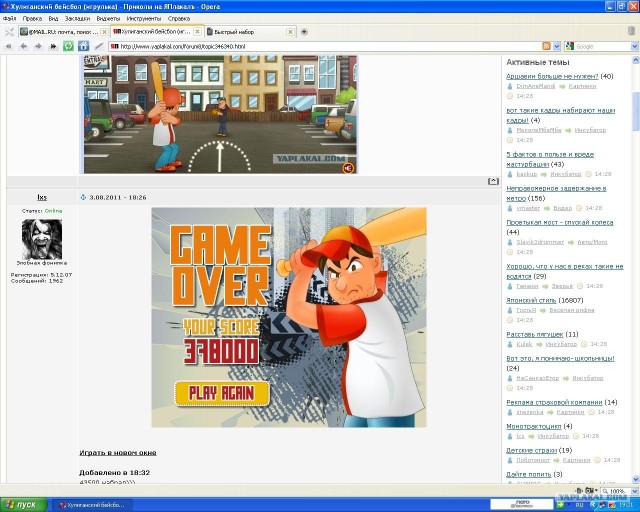This screenshot has width=640, height=512.
Task: Open topic Японский стиль
Action: click(x=531, y=300)
